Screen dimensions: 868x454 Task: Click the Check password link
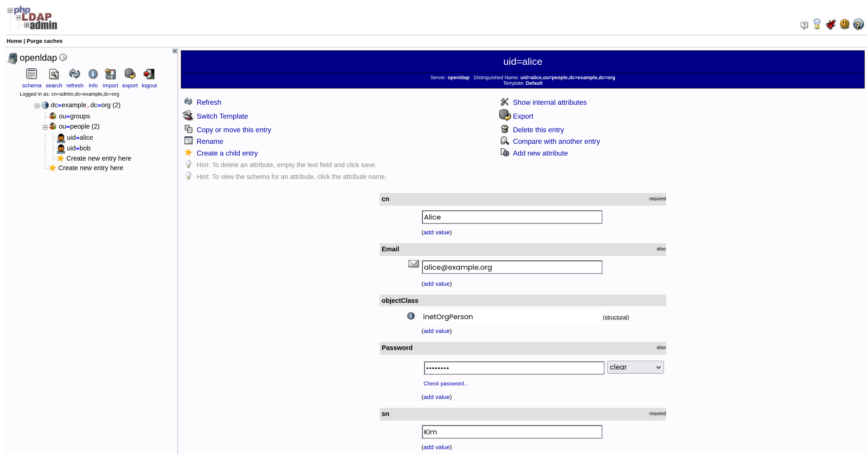click(445, 384)
